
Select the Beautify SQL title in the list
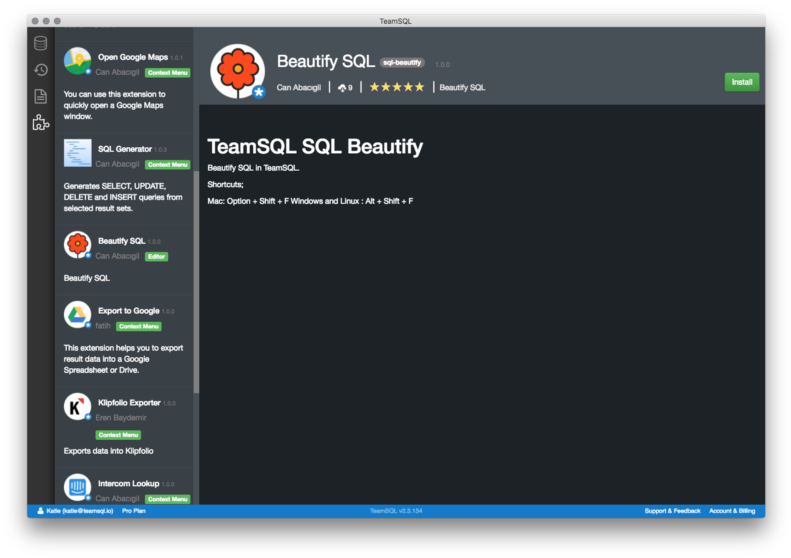coord(122,241)
